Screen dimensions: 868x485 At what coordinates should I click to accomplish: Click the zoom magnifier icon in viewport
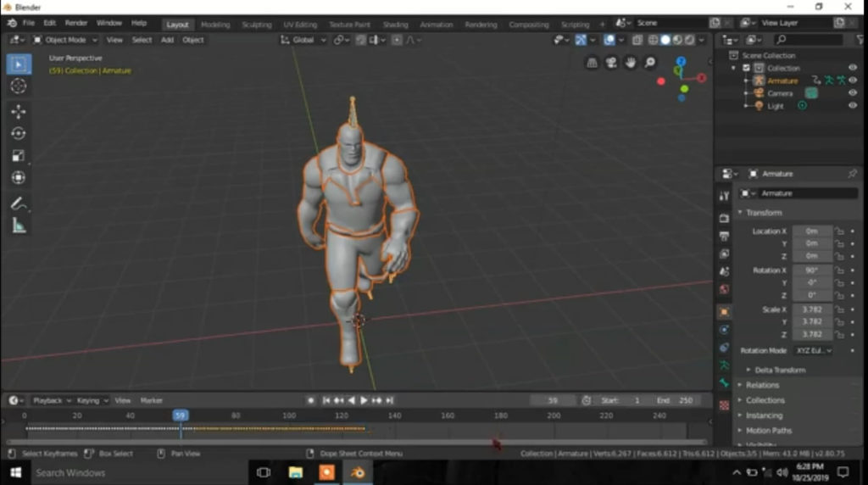(x=650, y=63)
